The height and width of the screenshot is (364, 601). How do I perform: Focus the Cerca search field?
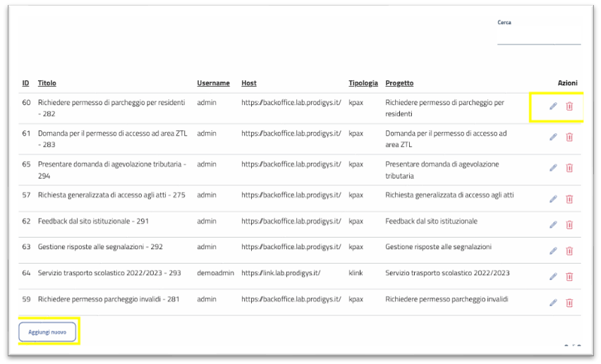tap(539, 36)
